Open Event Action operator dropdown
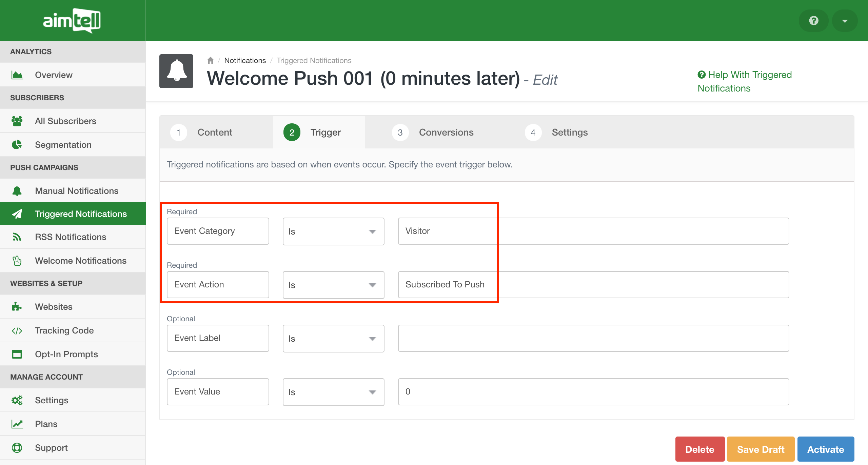Screen dimensions: 868x465 pyautogui.click(x=333, y=285)
